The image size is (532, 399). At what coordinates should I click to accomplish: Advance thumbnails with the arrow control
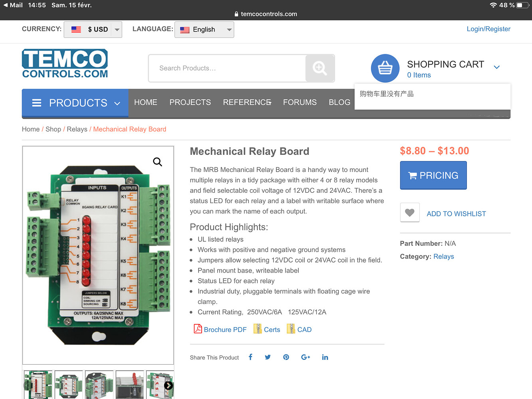pos(169,385)
